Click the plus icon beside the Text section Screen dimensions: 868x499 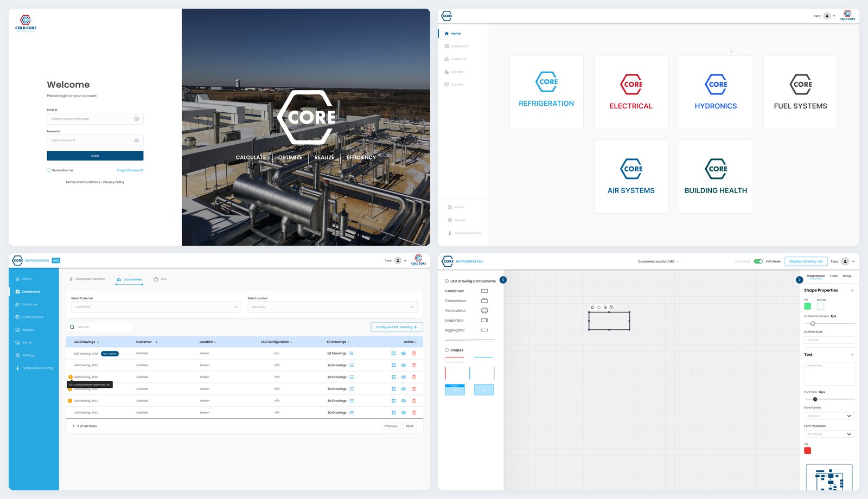click(x=852, y=355)
